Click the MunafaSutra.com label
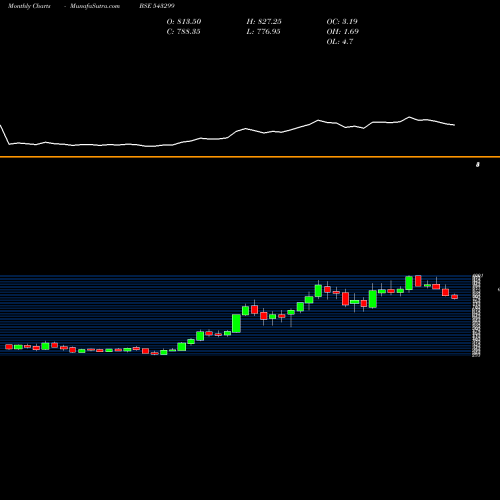The width and height of the screenshot is (500, 500). 95,6
